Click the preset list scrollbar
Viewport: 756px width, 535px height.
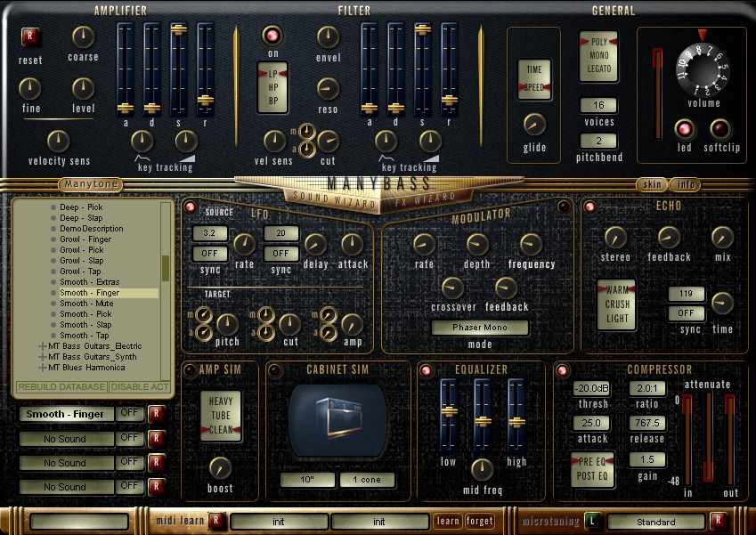click(x=166, y=291)
